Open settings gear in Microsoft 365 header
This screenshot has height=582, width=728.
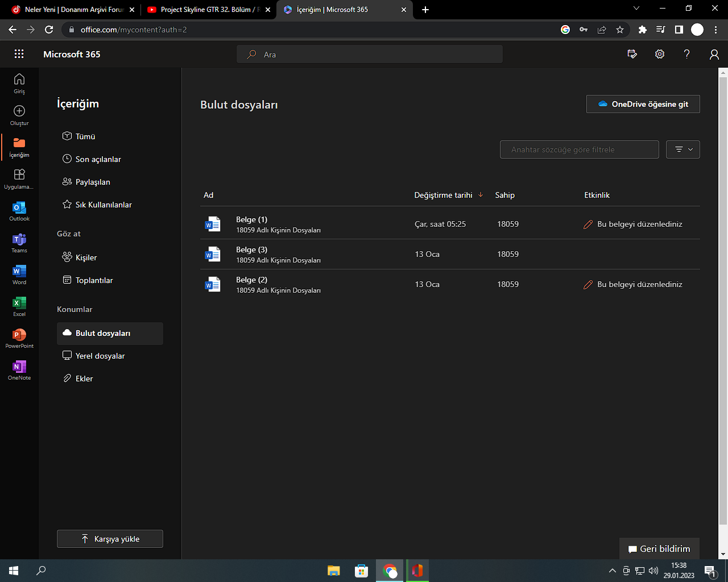660,54
